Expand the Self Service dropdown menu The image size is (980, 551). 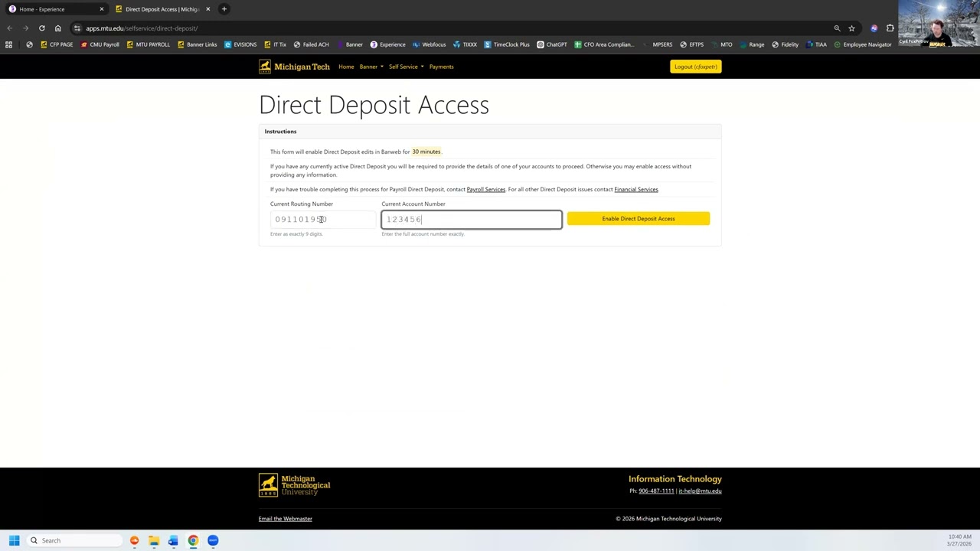tap(406, 67)
